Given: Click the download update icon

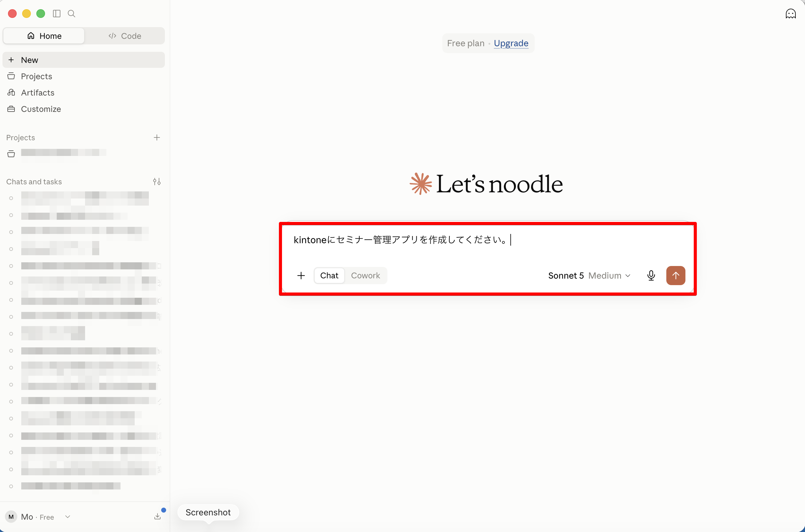Looking at the screenshot, I should (158, 516).
